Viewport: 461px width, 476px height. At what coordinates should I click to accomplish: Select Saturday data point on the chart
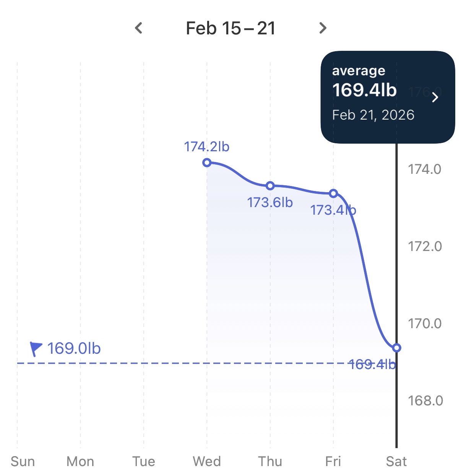[397, 348]
